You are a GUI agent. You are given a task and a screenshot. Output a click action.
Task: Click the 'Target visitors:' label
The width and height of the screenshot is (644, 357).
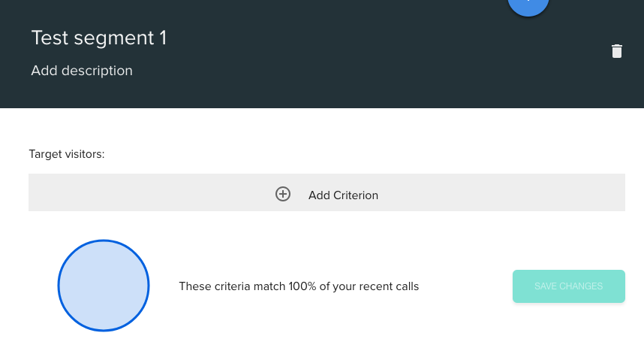tap(67, 154)
